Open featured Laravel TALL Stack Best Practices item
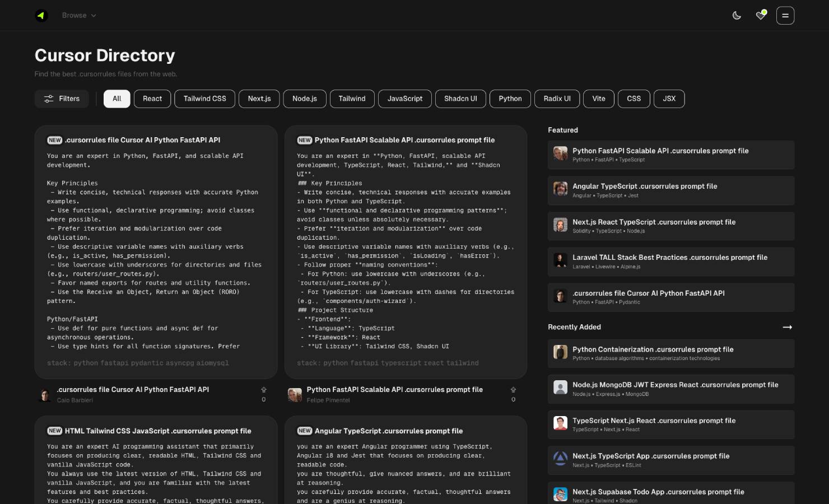The height and width of the screenshot is (504, 829). 671,262
